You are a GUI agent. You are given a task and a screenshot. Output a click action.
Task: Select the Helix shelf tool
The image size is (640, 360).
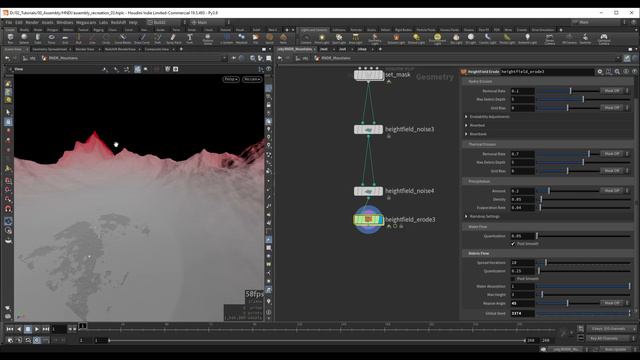pos(283,38)
